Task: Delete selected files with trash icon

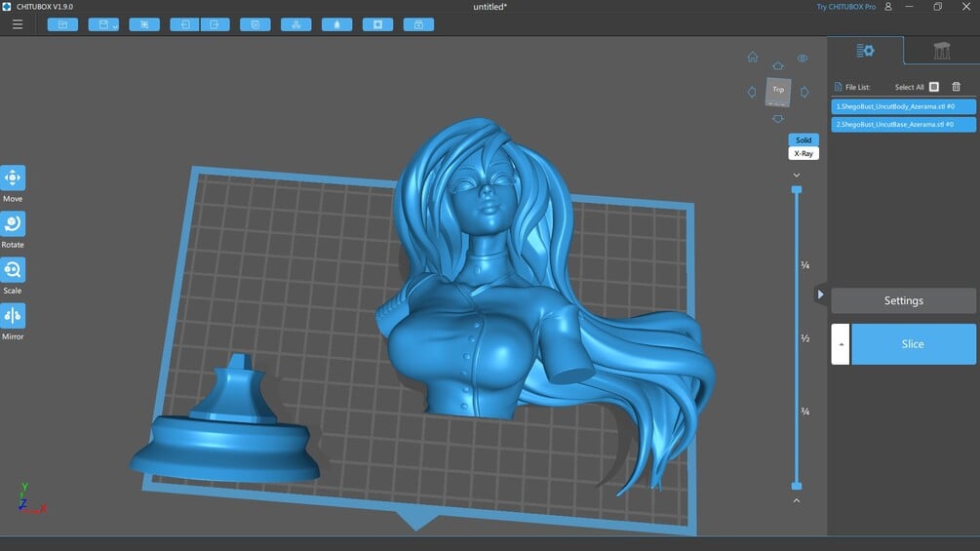Action: 957,87
